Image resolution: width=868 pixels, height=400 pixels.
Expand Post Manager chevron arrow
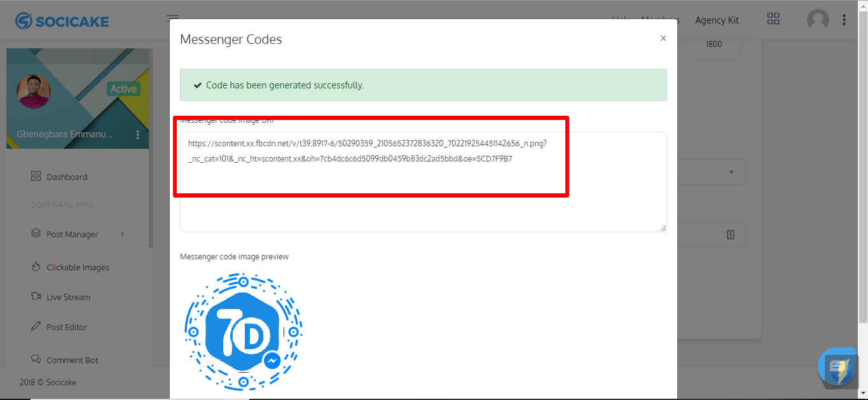click(123, 234)
